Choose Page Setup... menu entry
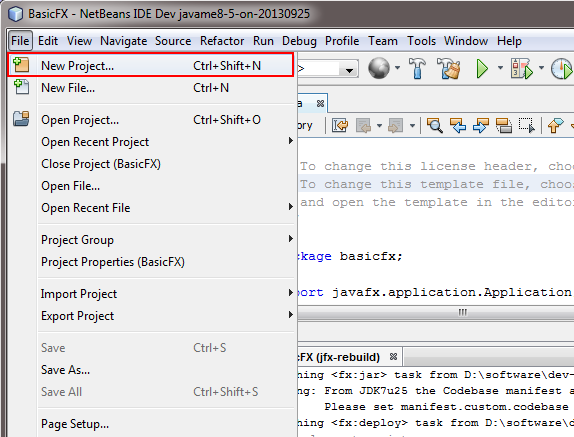The image size is (574, 437). pyautogui.click(x=150, y=424)
